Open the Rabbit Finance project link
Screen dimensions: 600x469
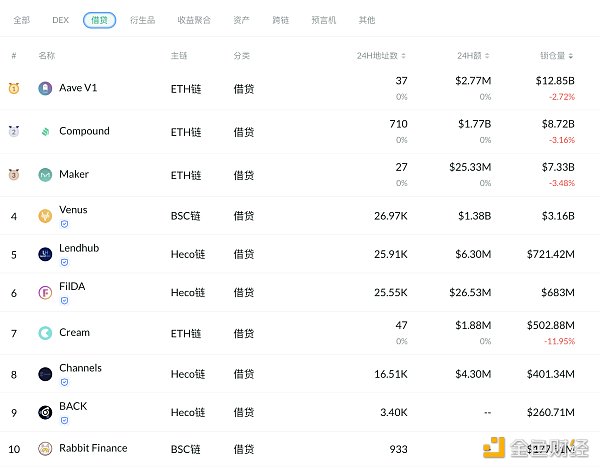click(93, 448)
